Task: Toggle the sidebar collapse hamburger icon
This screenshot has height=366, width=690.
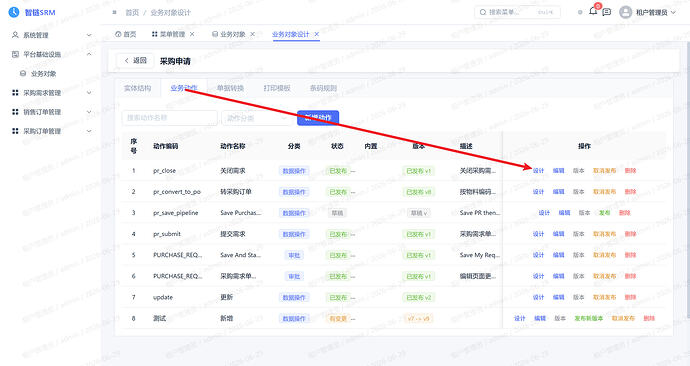Action: pyautogui.click(x=114, y=12)
